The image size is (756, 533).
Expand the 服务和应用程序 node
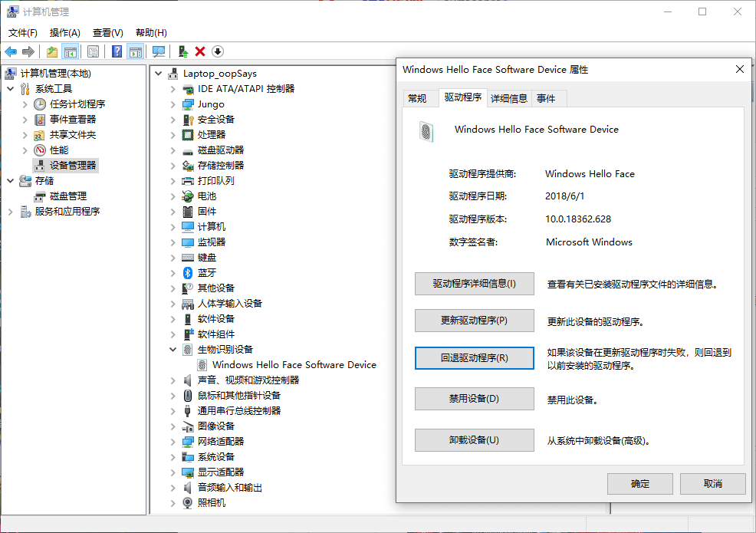11,212
